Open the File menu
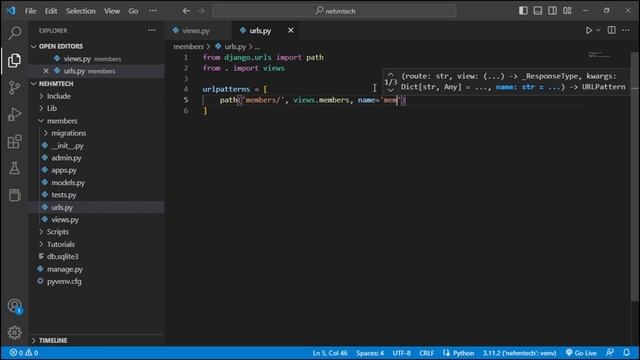This screenshot has width=640, height=360. click(31, 11)
